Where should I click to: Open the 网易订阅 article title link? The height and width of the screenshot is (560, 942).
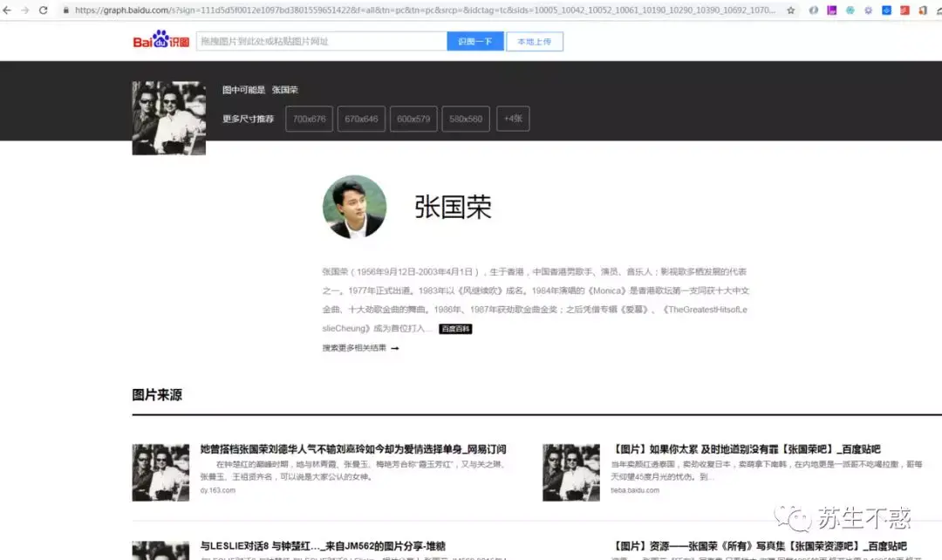tap(353, 449)
